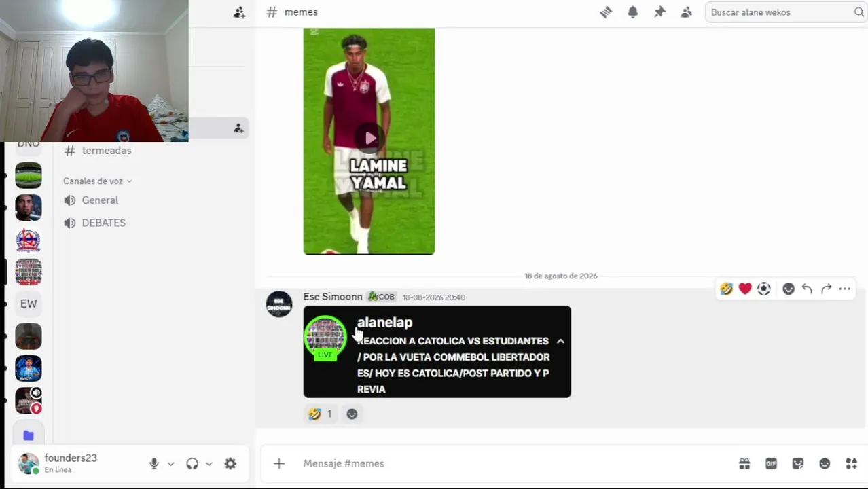Open the threads icon in channel header
The height and width of the screenshot is (489, 868).
coord(606,12)
